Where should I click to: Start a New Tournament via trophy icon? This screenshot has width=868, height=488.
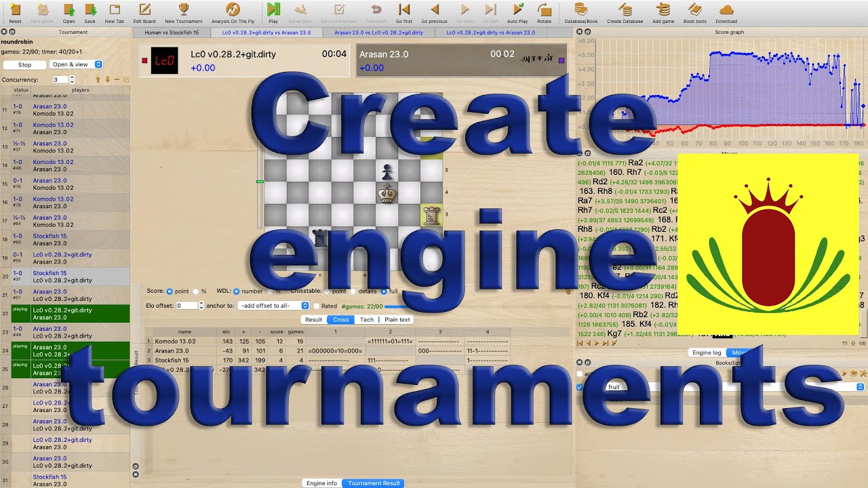pyautogui.click(x=184, y=9)
